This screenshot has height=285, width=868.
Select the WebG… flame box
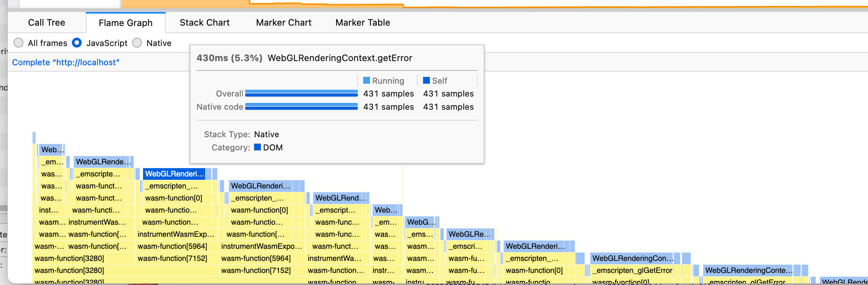(420, 222)
